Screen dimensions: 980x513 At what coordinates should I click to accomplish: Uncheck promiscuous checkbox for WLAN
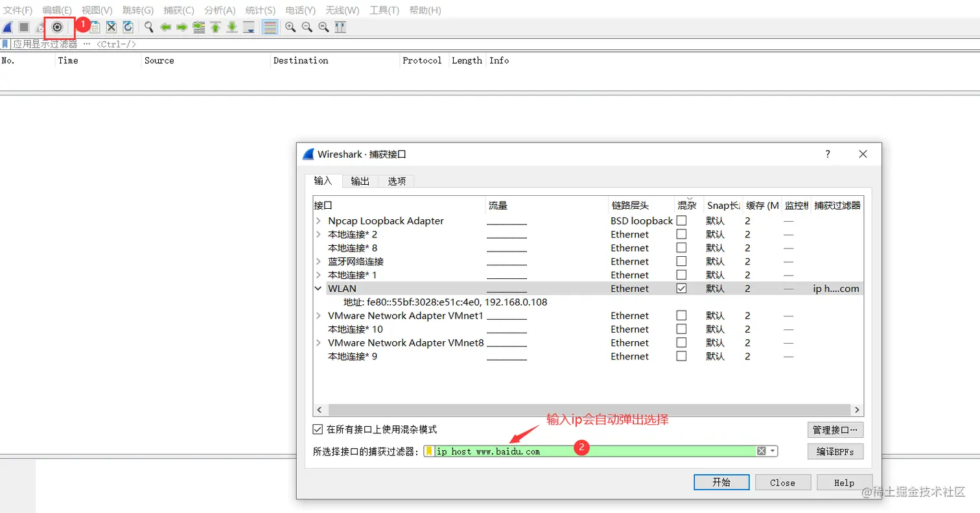[681, 289]
